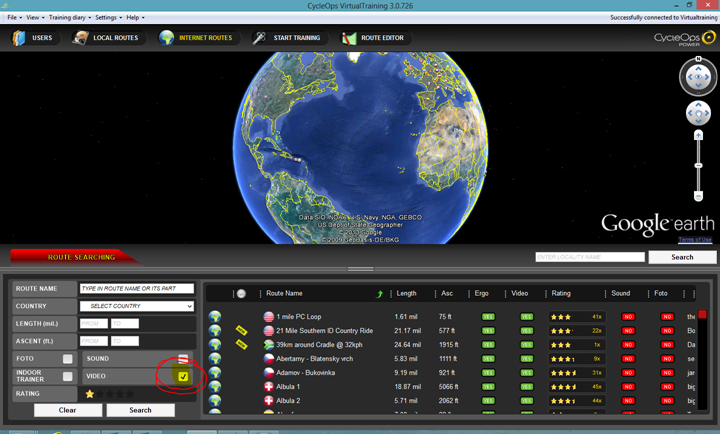Click the Google Earth move joystick control
Viewport: 720px width, 434px height.
(698, 113)
